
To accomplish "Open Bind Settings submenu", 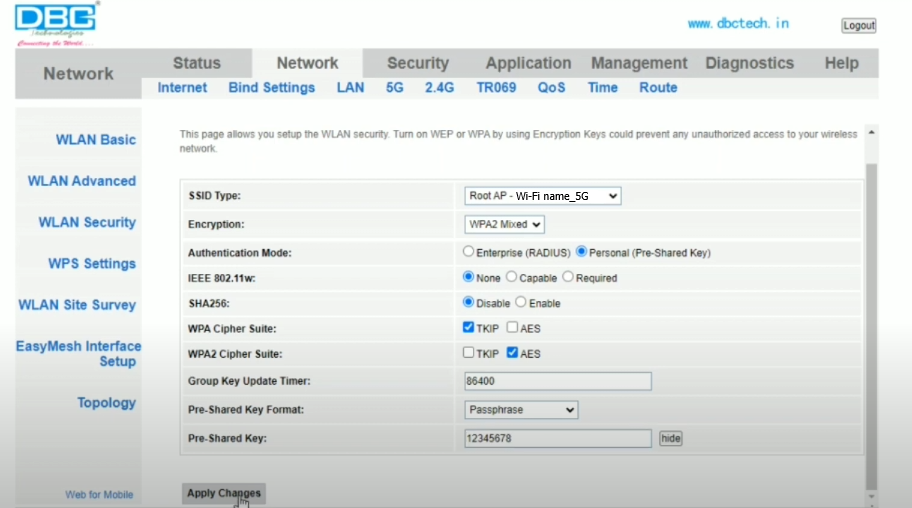I will click(x=272, y=88).
